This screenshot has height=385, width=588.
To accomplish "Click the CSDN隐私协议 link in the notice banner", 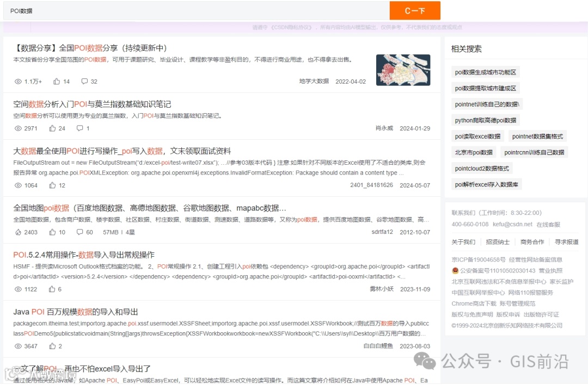I will 291,27.
